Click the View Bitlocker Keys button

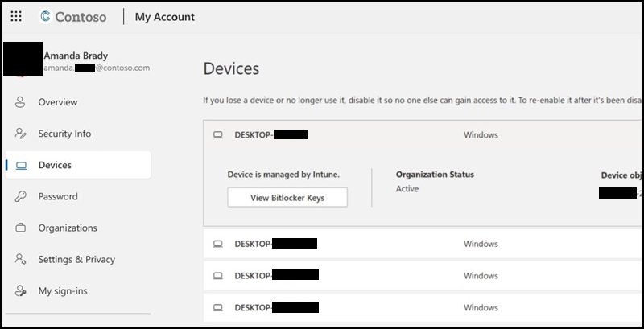click(287, 197)
